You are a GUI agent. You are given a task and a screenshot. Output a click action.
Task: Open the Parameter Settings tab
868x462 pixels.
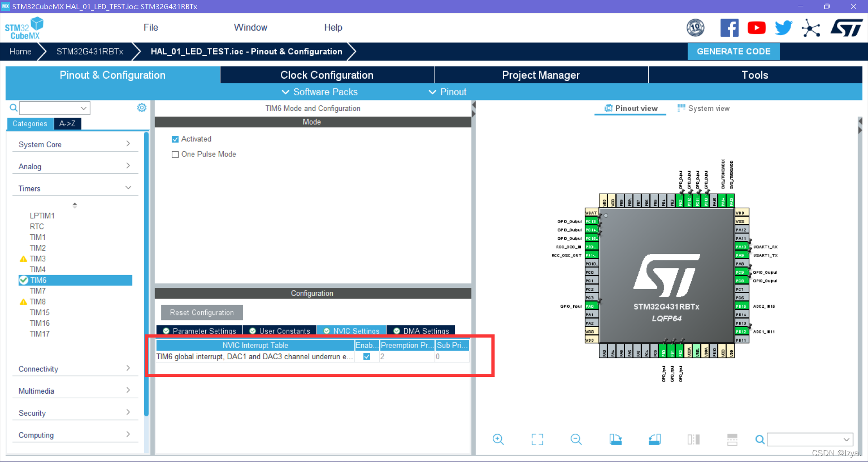tap(199, 331)
